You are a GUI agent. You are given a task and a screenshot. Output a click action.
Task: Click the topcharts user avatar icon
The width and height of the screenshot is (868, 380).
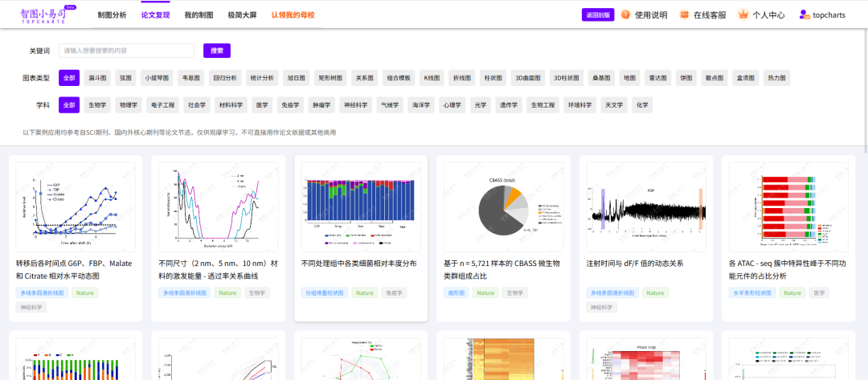coord(805,15)
